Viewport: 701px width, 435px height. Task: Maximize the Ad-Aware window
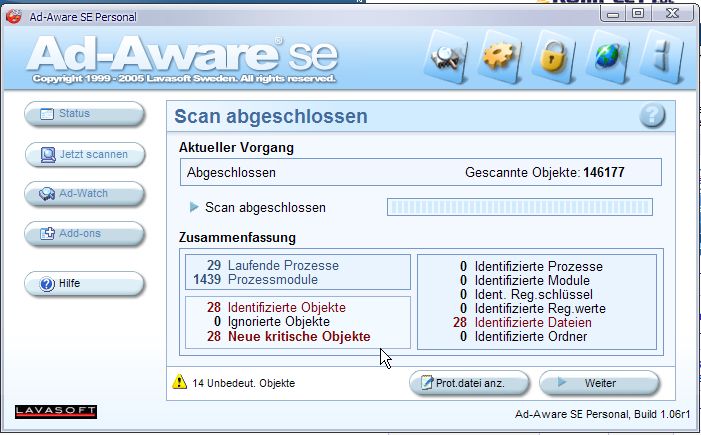click(638, 14)
